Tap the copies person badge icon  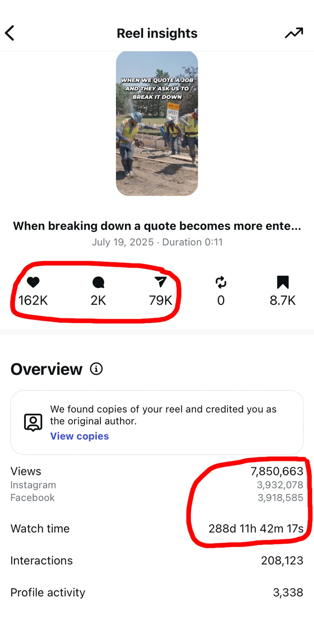[33, 422]
